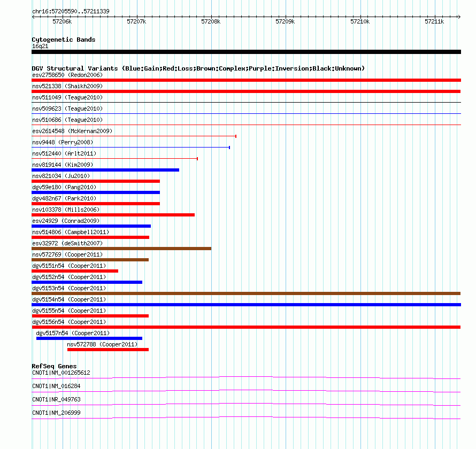
Task: Click the nsv9448 (Perry2008) label
Action: [x=63, y=142]
